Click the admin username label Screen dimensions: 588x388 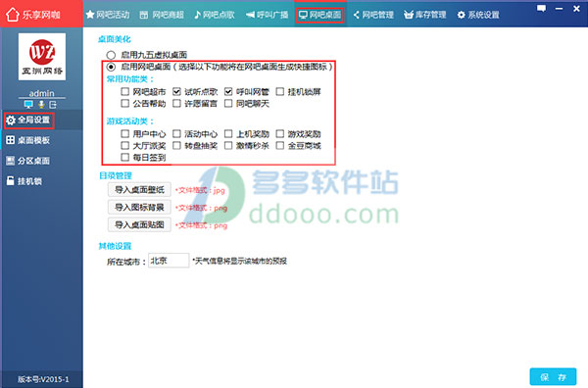[x=41, y=93]
